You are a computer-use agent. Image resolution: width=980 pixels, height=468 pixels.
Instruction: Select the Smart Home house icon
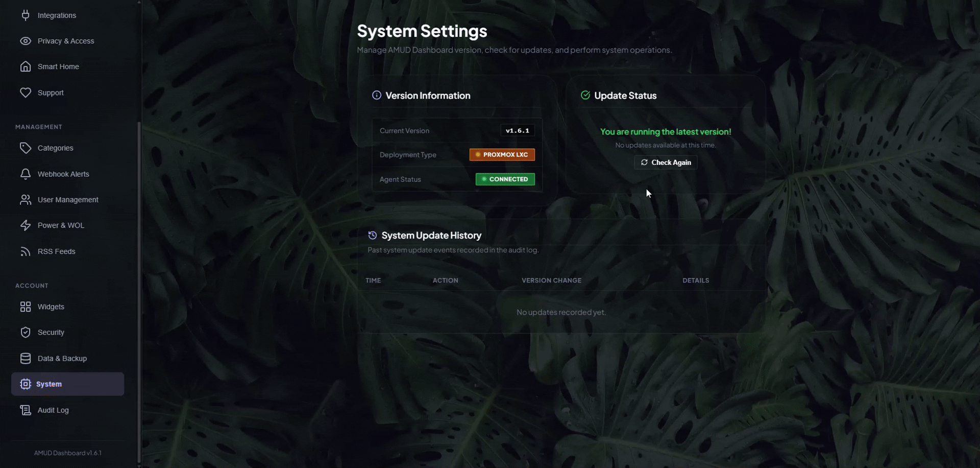(26, 66)
